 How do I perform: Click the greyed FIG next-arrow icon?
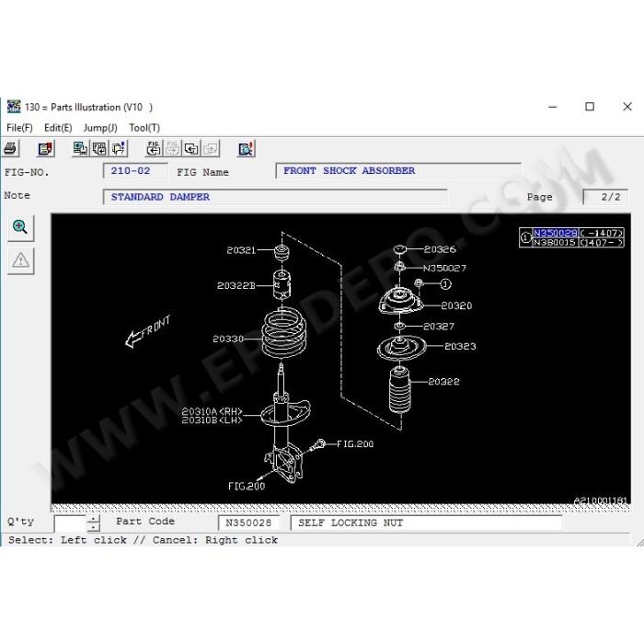click(173, 148)
